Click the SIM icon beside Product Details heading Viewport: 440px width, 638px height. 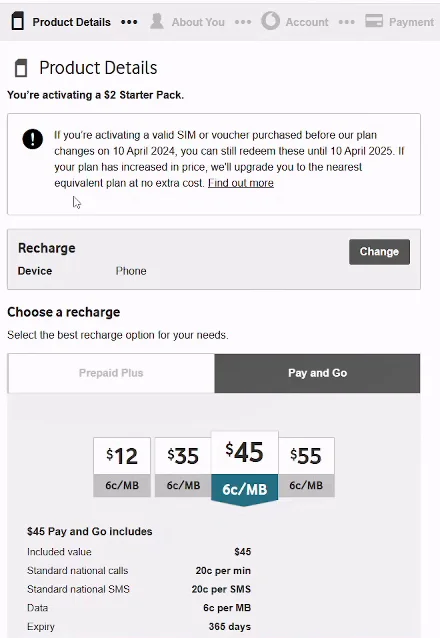[x=21, y=68]
